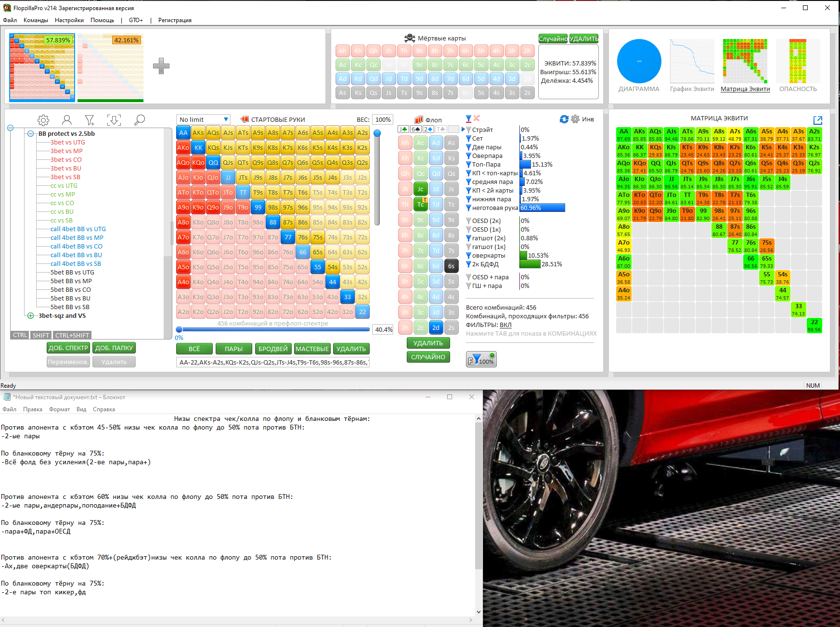Image resolution: width=840 pixels, height=627 pixels.
Task: Click the БРОДВЕЙ button
Action: (x=273, y=349)
